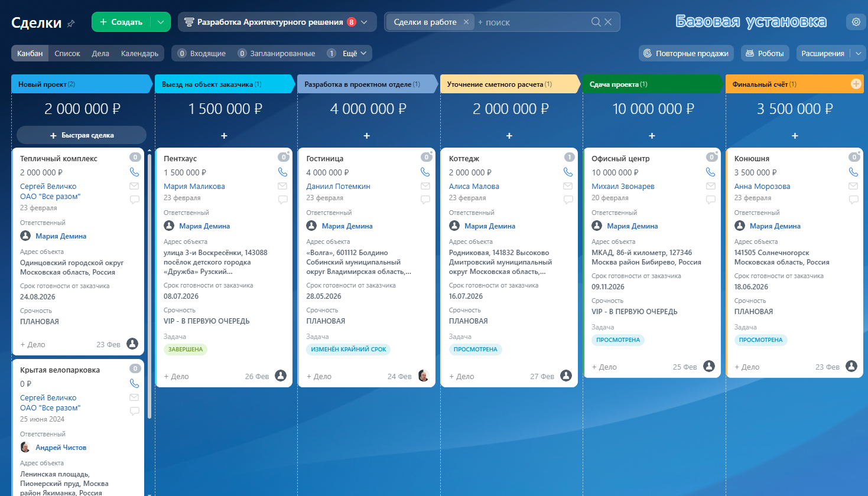868x496 pixels.
Task: Open chat icon on Гостиница card
Action: [425, 200]
